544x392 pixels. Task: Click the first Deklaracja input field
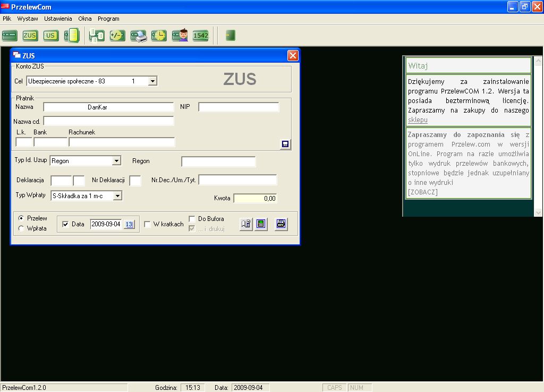click(x=62, y=181)
